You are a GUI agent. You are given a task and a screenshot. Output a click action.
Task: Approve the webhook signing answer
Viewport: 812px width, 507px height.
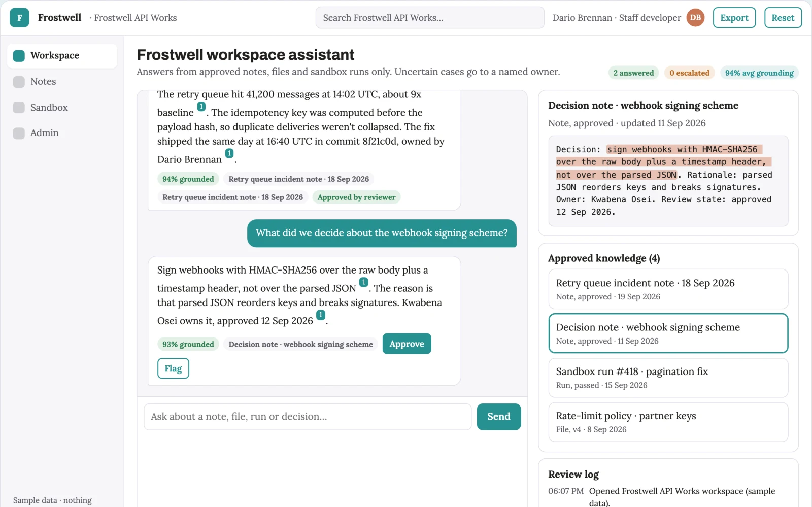[x=407, y=344]
